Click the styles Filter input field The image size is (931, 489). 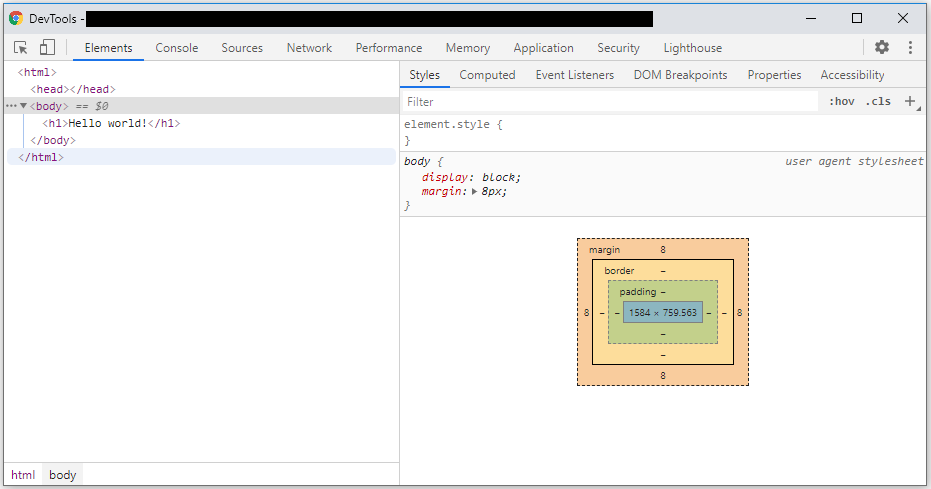pyautogui.click(x=610, y=101)
